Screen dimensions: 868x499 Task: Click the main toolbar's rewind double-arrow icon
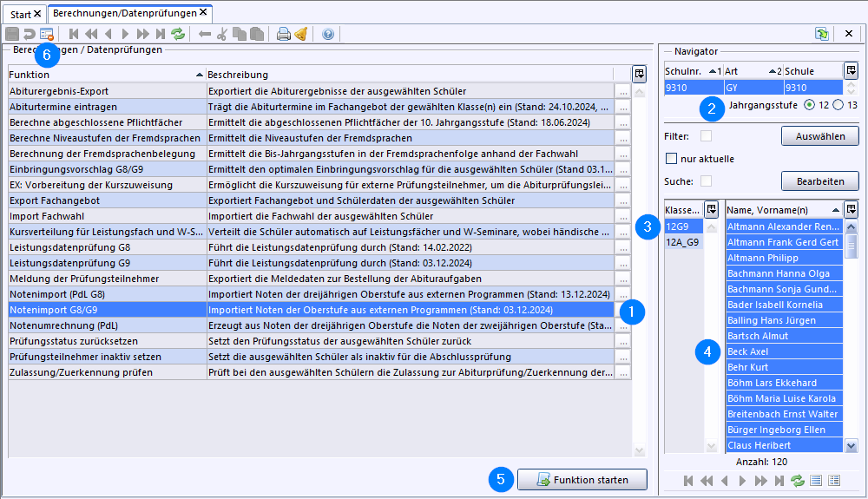[x=91, y=35]
